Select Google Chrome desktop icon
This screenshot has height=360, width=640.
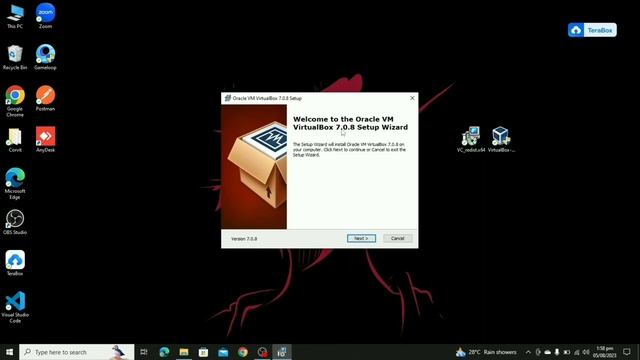click(15, 101)
